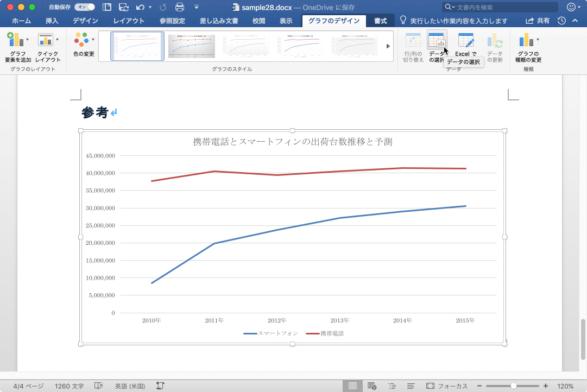The image size is (587, 392).
Task: Click word count 1260 文字
Action: pos(70,386)
